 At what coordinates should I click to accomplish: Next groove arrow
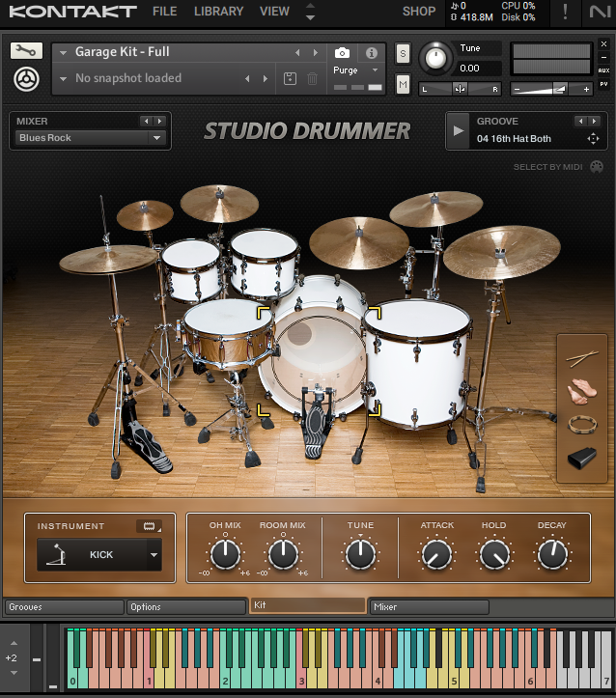tap(594, 121)
